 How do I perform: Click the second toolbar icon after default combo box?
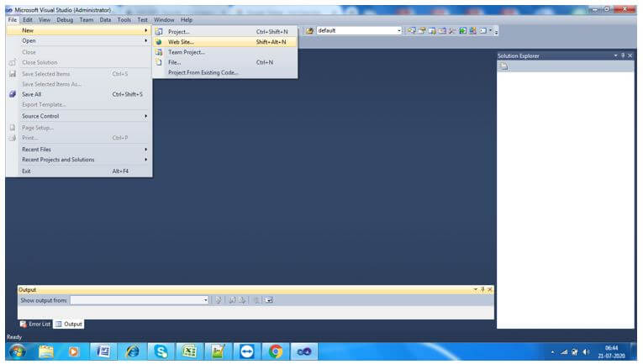click(422, 31)
